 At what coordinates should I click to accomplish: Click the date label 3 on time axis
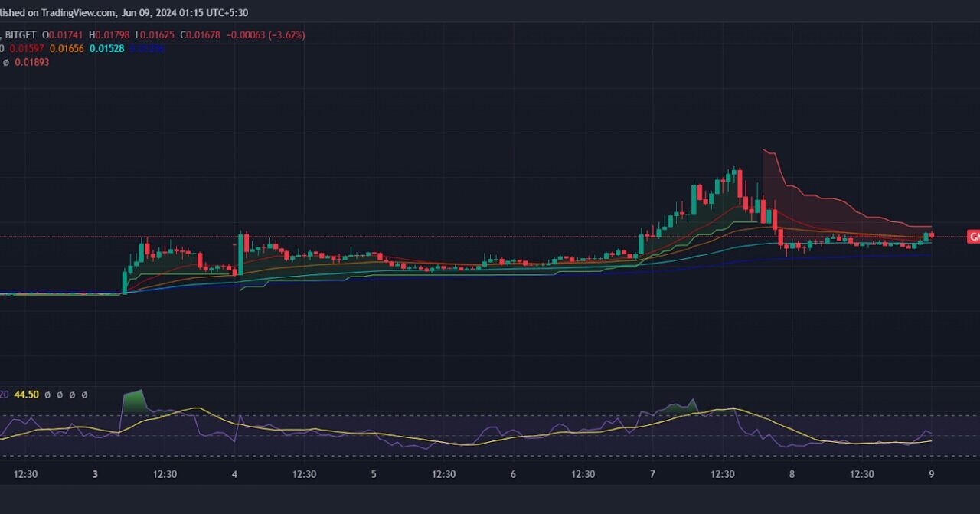95,474
